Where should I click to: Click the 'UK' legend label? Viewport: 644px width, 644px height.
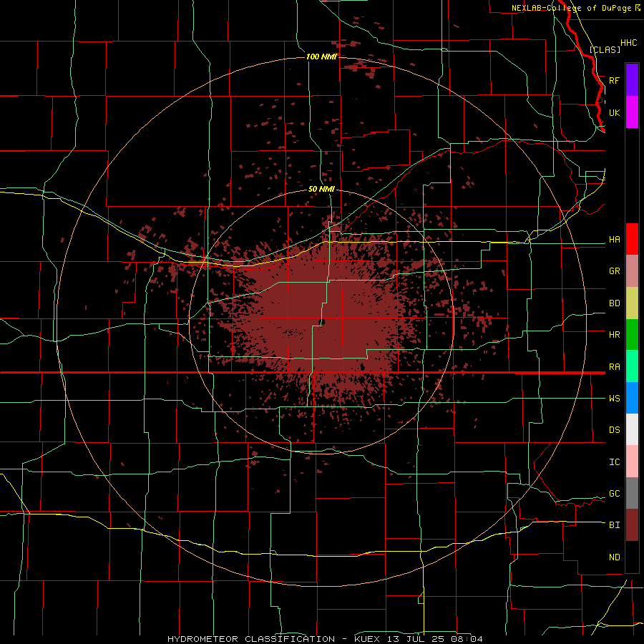(x=614, y=112)
